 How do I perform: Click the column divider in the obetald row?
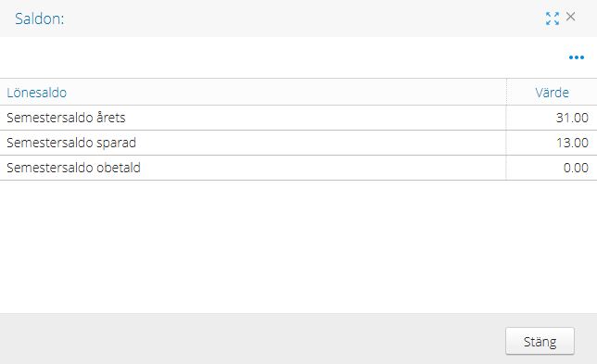pyautogui.click(x=506, y=168)
